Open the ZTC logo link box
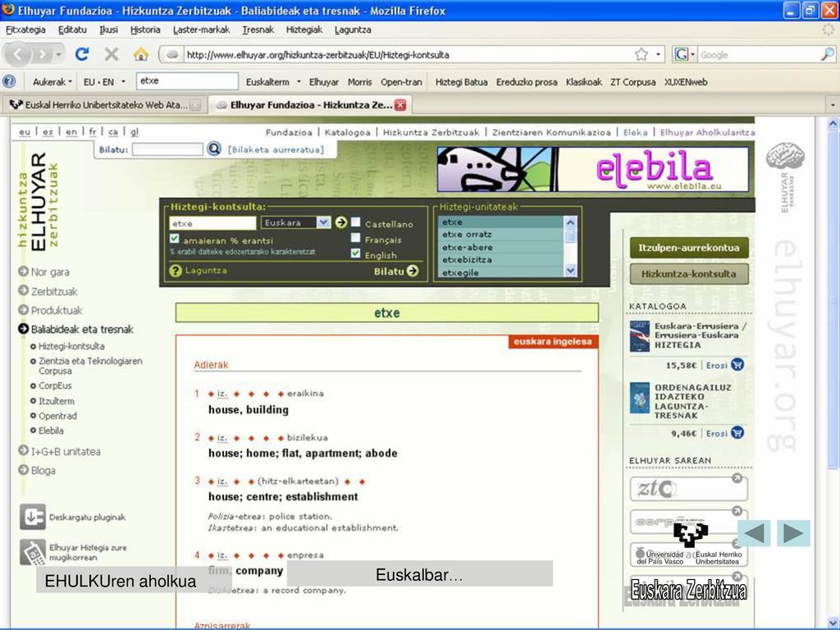Screen dimensions: 840x630 [688, 488]
